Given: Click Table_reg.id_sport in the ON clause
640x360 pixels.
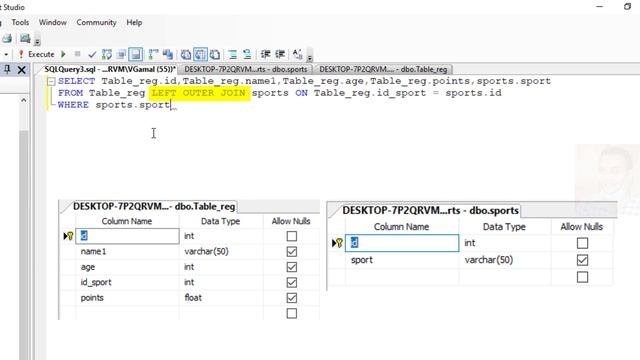Looking at the screenshot, I should (x=370, y=93).
